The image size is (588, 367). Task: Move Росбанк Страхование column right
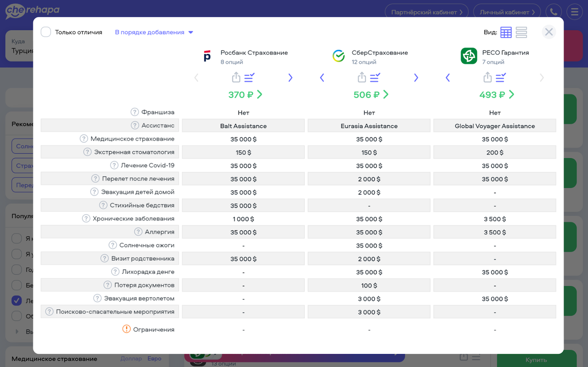click(290, 77)
